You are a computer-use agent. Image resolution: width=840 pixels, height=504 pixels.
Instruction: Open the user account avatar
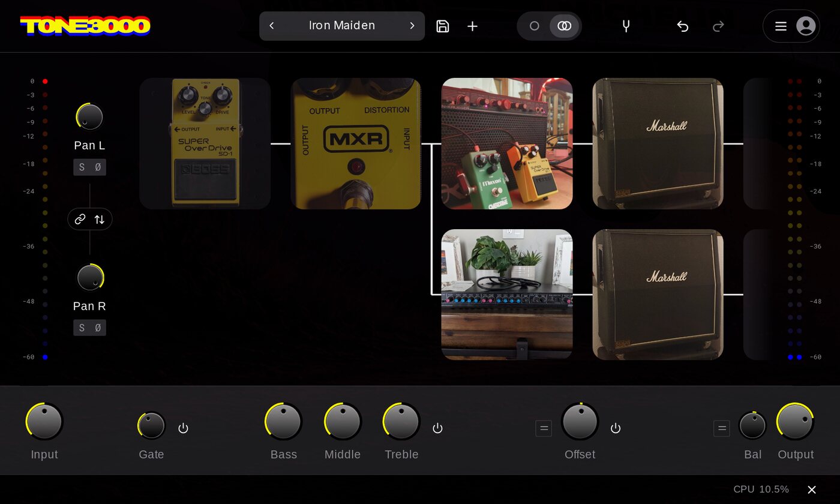coord(806,26)
